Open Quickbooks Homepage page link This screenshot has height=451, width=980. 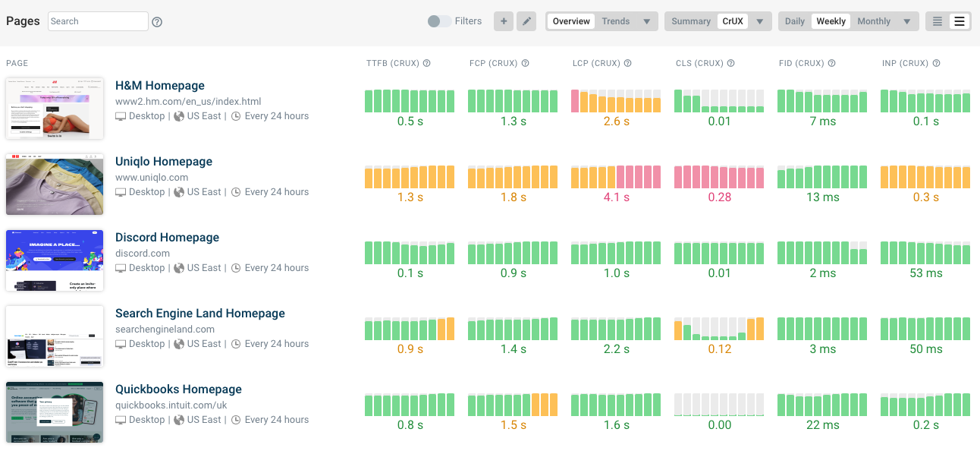(x=178, y=389)
